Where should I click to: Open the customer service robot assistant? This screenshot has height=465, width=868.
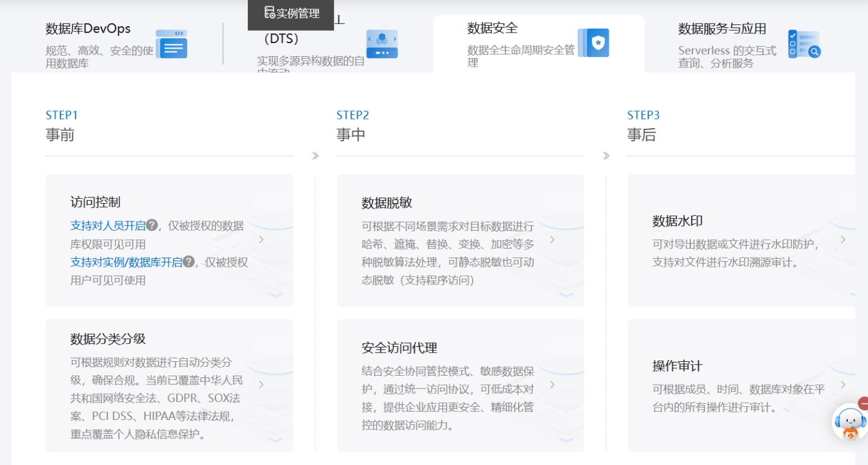851,422
